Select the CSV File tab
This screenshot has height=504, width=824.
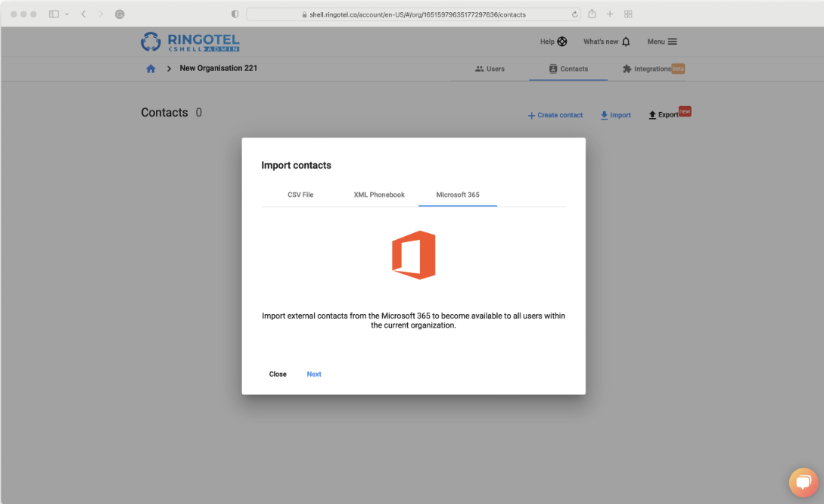click(300, 194)
